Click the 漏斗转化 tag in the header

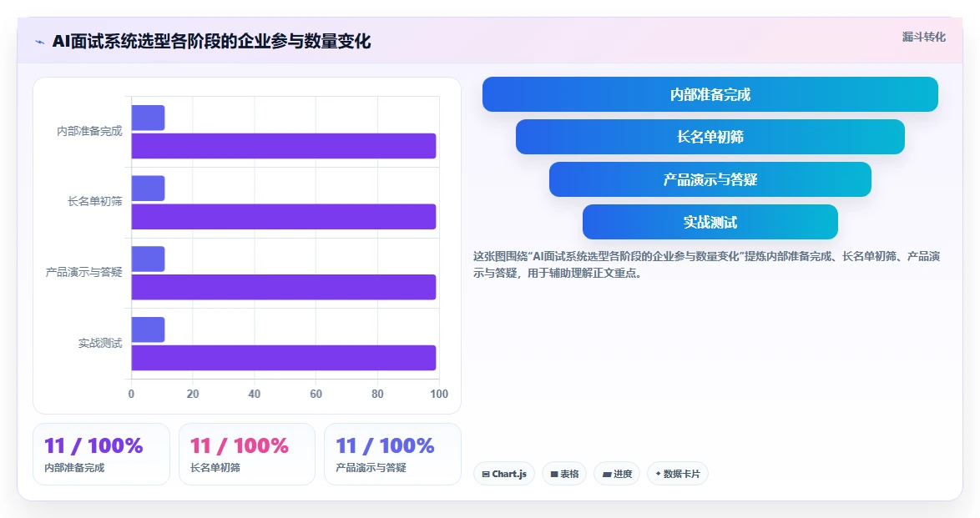click(923, 37)
